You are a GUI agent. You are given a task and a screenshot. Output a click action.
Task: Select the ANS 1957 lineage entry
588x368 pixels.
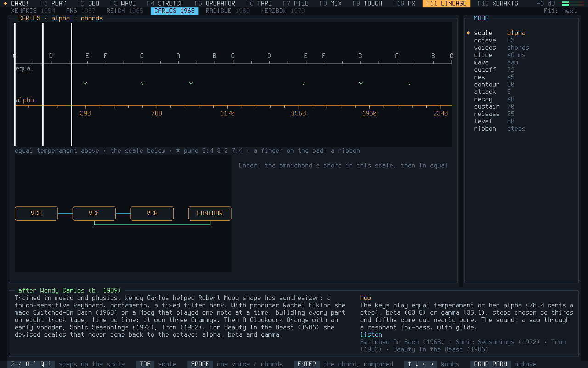coord(81,11)
